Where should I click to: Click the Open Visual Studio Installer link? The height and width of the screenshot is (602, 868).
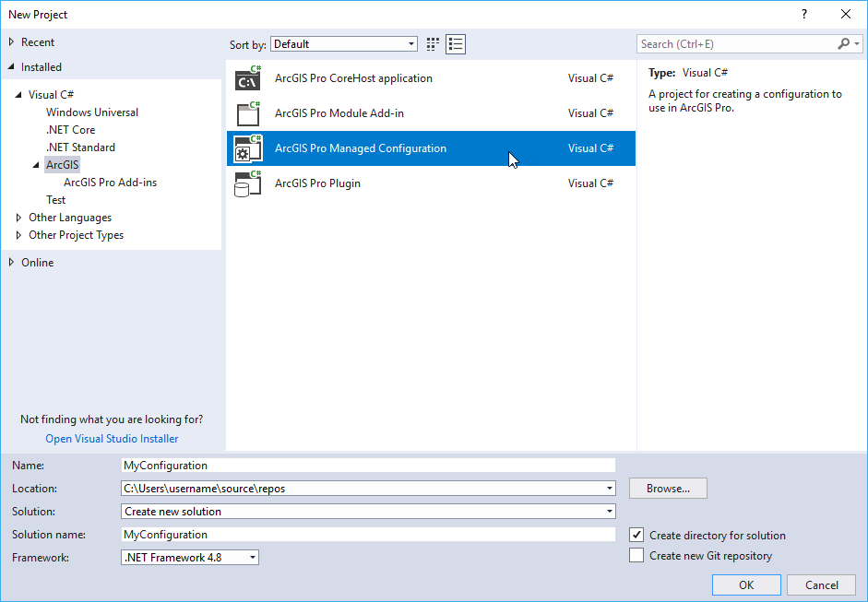pos(112,438)
